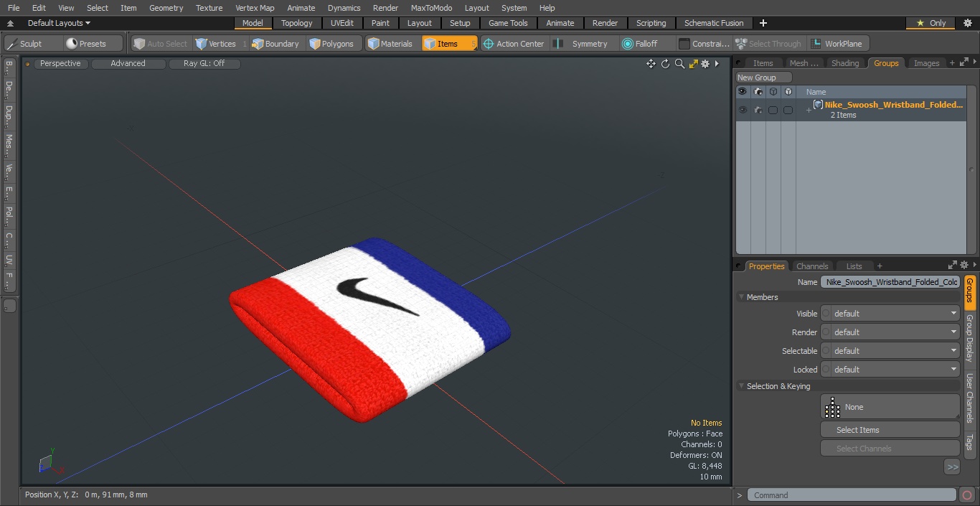Open the Group Display vertical tab

(970, 338)
